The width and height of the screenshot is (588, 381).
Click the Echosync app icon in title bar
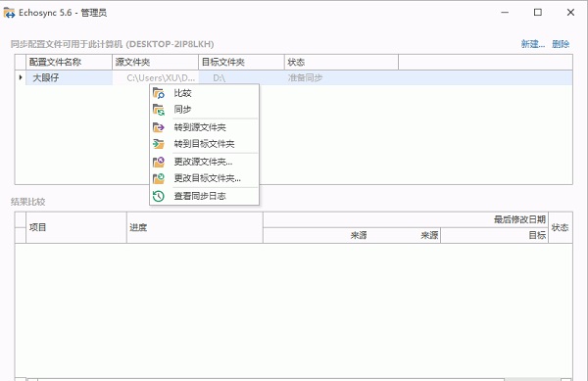point(9,13)
